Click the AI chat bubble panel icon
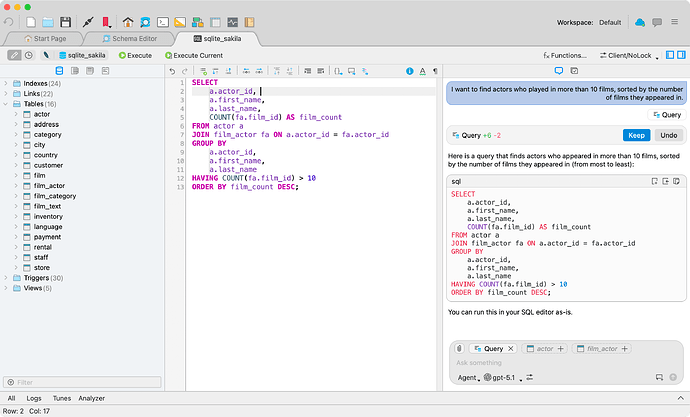 (x=559, y=70)
